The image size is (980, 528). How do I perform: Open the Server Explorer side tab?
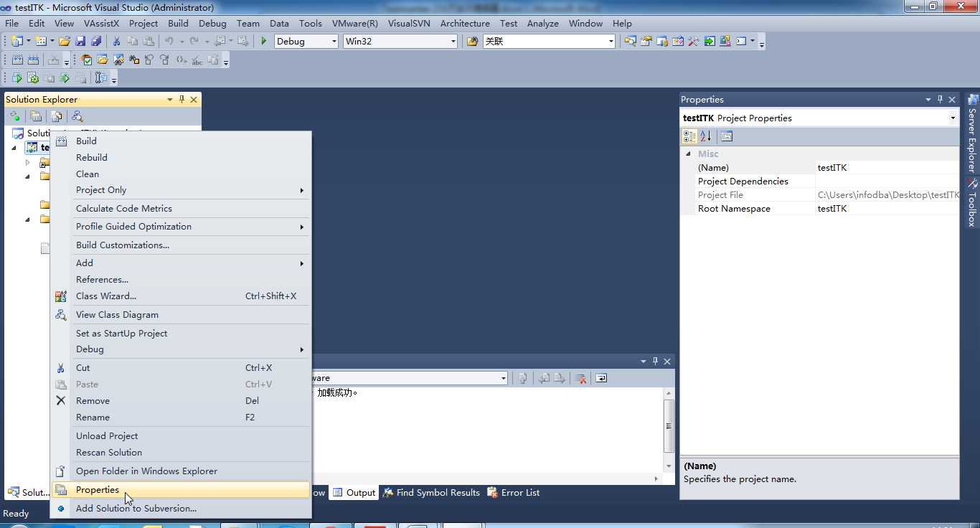[972, 133]
